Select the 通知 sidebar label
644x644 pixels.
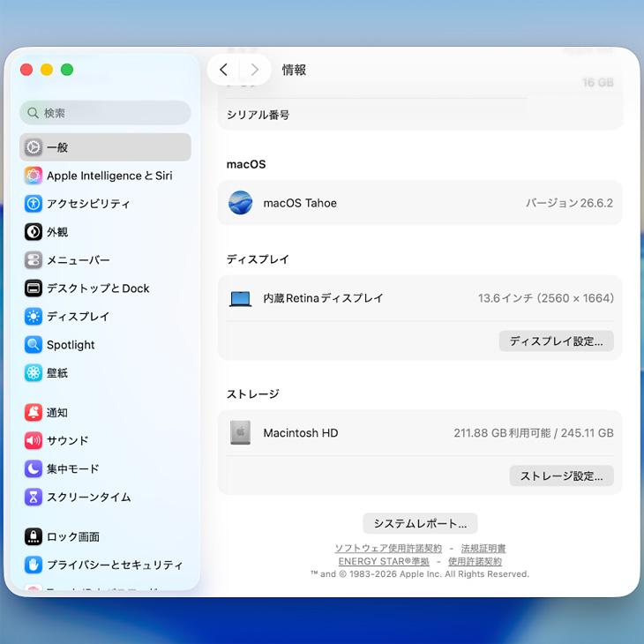pos(57,412)
